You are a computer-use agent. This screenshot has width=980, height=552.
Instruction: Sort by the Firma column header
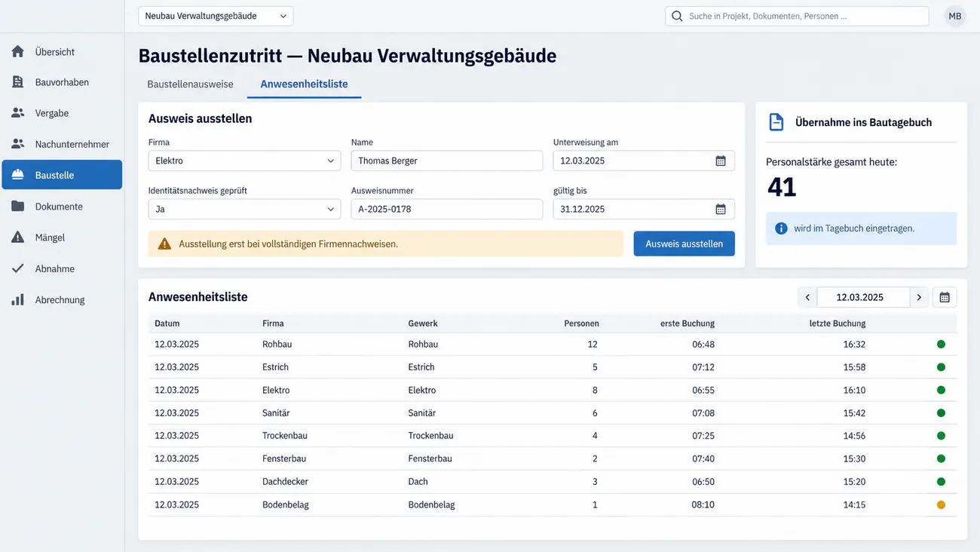273,323
